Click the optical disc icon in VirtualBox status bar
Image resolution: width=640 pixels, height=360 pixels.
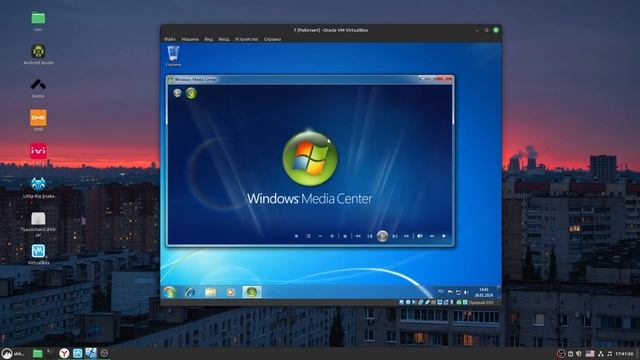[x=408, y=302]
